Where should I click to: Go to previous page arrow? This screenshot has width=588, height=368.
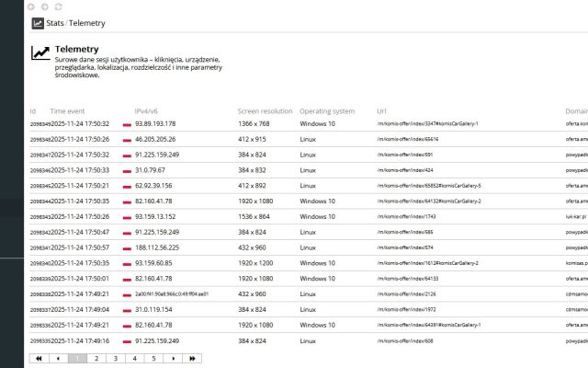coord(58,359)
